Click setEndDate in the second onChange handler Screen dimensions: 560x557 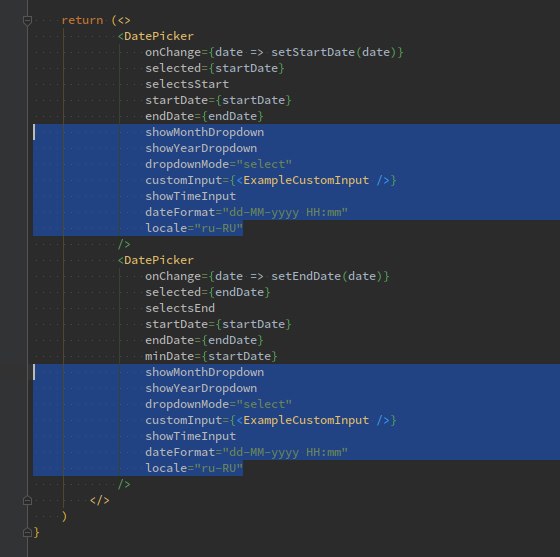[x=306, y=276]
